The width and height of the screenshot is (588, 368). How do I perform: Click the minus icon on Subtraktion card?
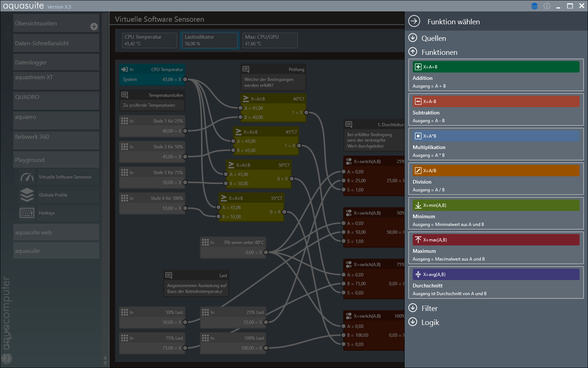click(x=418, y=102)
